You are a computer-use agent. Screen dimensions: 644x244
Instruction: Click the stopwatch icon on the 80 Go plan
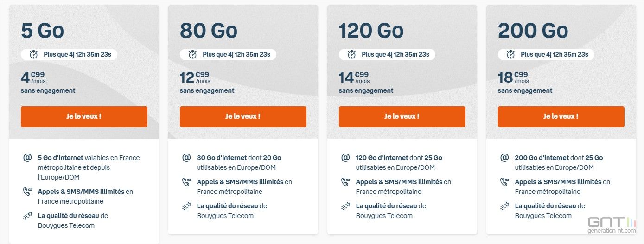click(193, 55)
